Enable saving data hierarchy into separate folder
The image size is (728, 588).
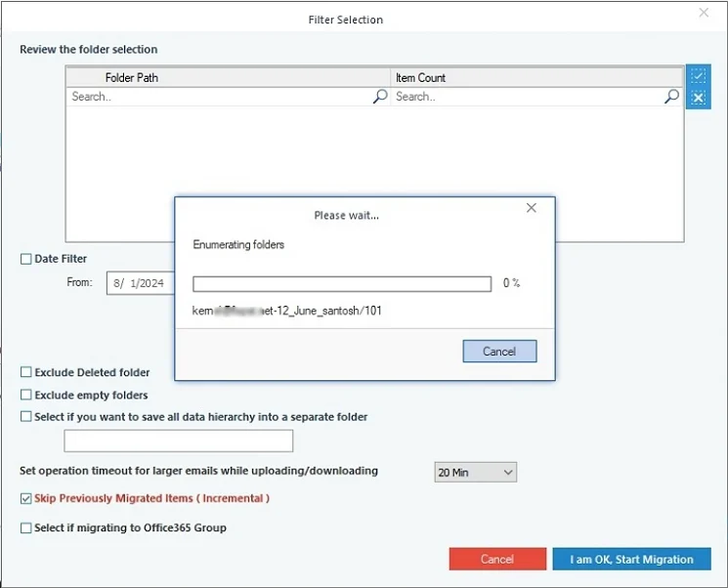point(26,417)
